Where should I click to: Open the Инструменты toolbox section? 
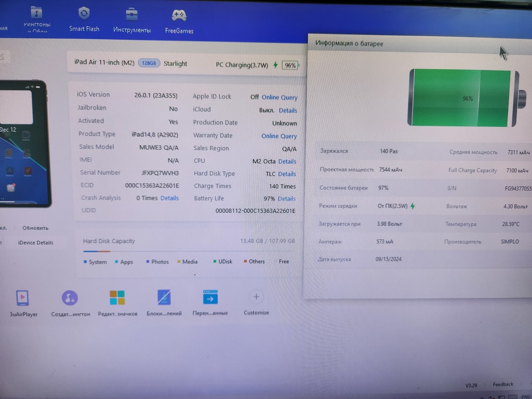click(132, 19)
